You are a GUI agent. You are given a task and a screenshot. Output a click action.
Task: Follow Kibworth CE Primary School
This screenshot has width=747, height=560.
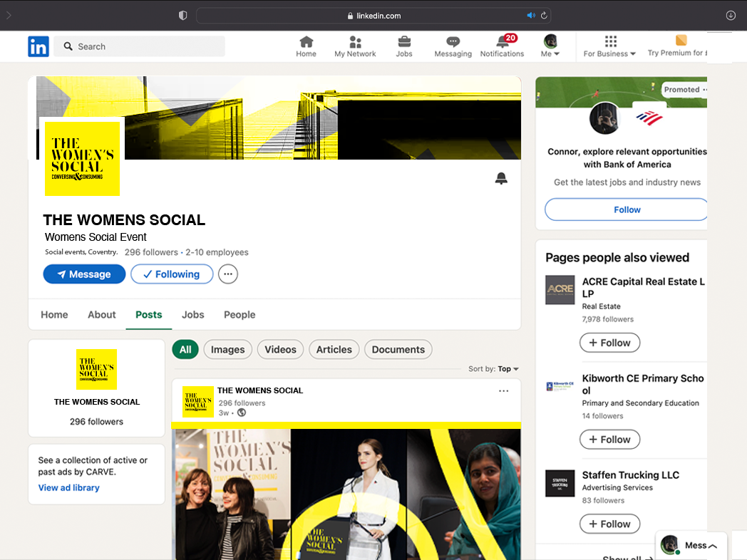tap(610, 440)
